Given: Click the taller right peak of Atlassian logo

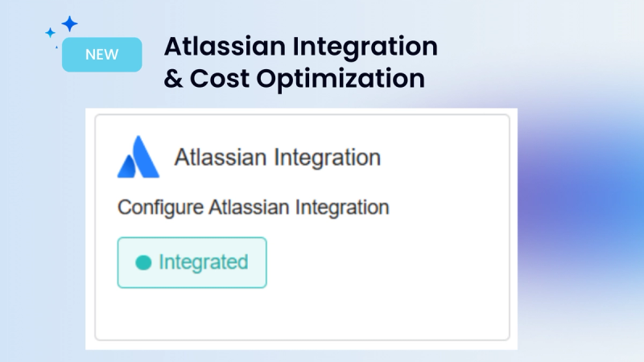Looking at the screenshot, I should [145, 157].
